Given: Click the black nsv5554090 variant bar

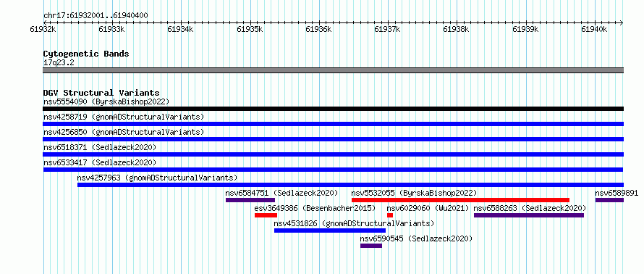Looking at the screenshot, I should point(333,109).
